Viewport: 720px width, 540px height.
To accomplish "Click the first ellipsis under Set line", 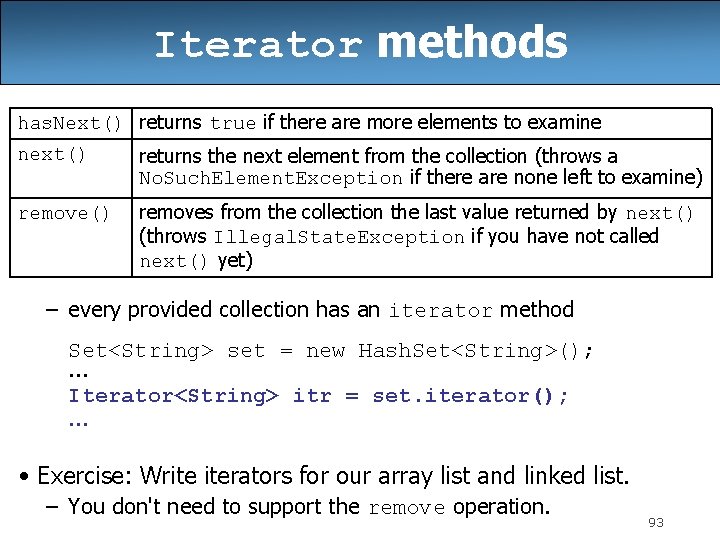I will pos(78,375).
